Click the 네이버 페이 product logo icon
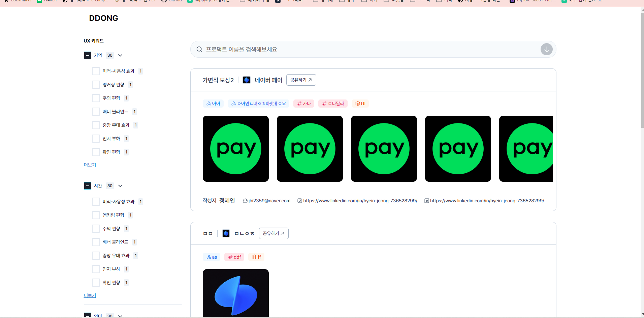The image size is (644, 318). pos(247,80)
